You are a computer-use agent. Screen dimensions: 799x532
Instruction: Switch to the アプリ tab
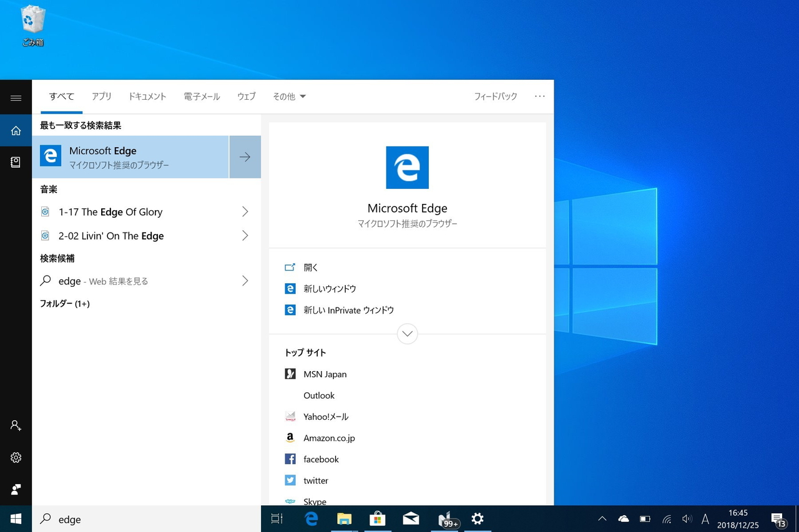[102, 97]
